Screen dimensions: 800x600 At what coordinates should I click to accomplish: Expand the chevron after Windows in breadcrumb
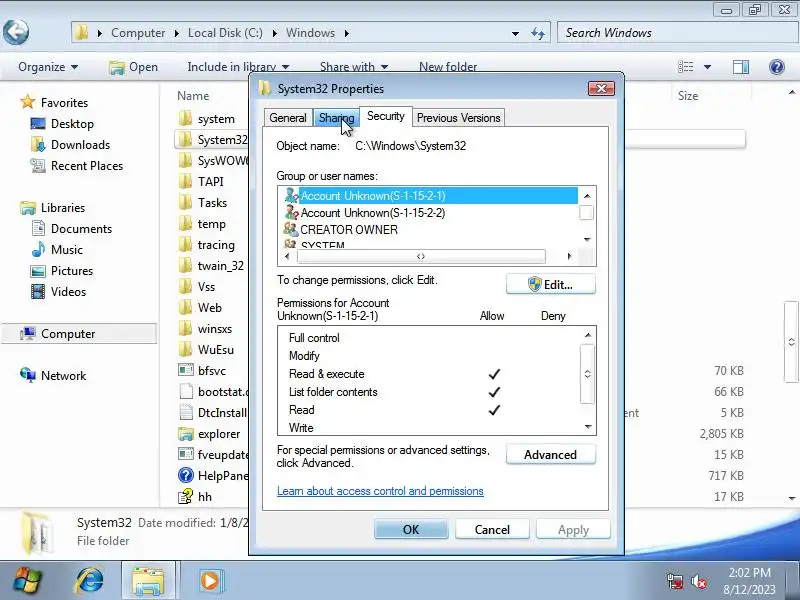click(346, 33)
